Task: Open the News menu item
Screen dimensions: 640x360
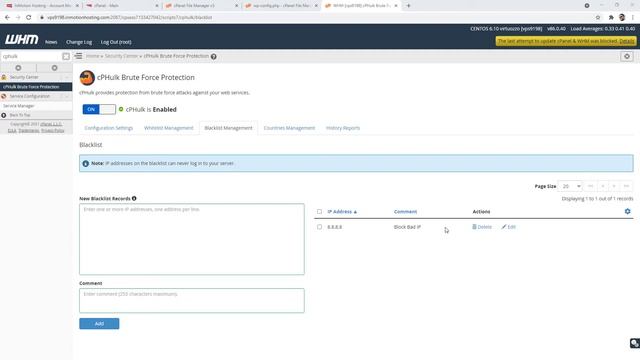Action: point(51,42)
